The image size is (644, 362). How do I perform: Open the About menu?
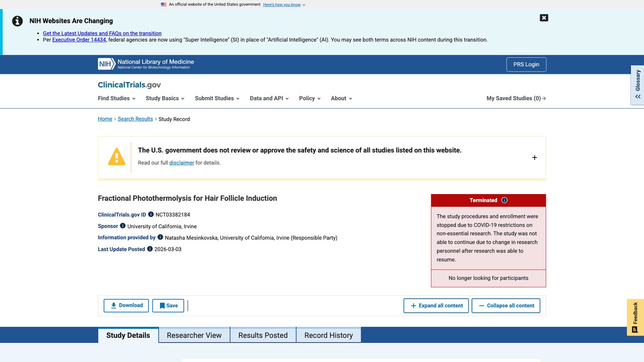[x=341, y=98]
